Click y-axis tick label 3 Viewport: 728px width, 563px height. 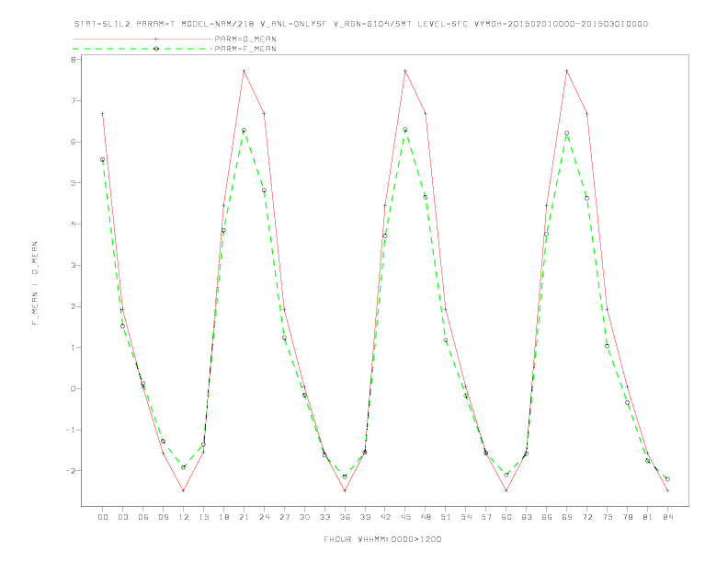73,265
